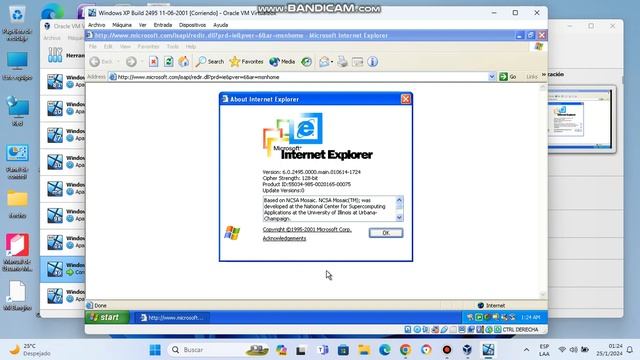
Task: Click the Mail envelope toolbar icon
Action: coord(324,62)
